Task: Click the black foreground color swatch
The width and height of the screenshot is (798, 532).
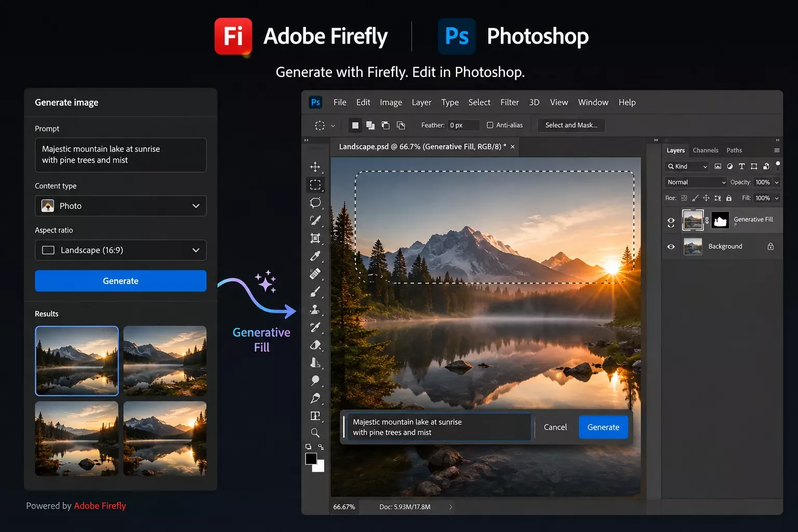Action: tap(311, 458)
